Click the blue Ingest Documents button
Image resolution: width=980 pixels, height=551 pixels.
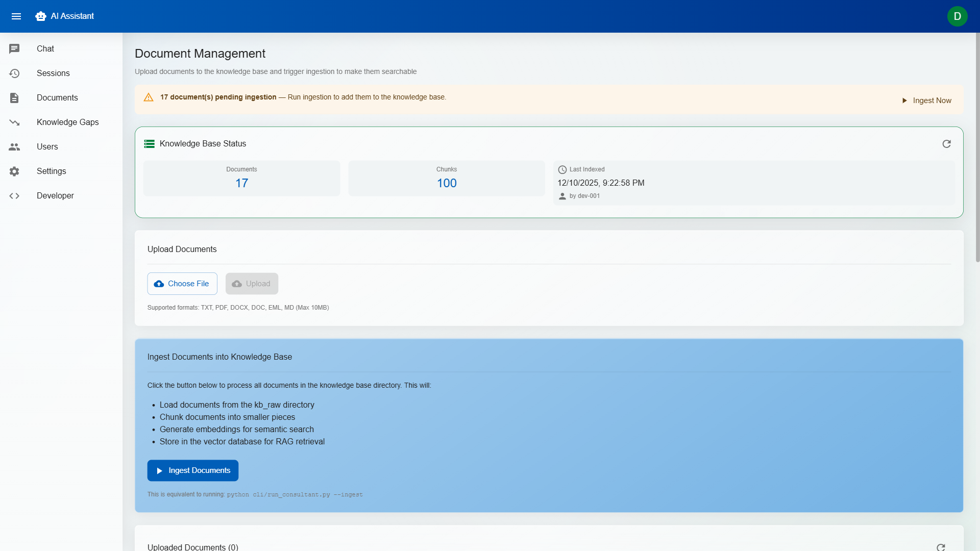coord(193,470)
